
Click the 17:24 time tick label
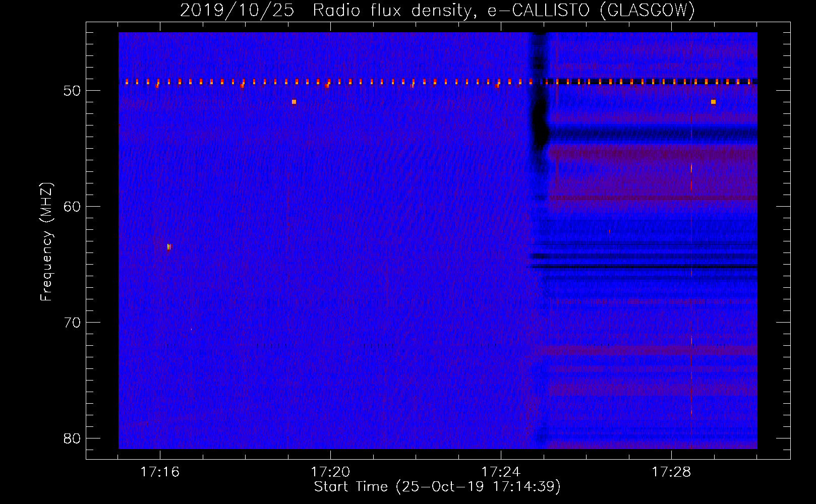(x=501, y=472)
